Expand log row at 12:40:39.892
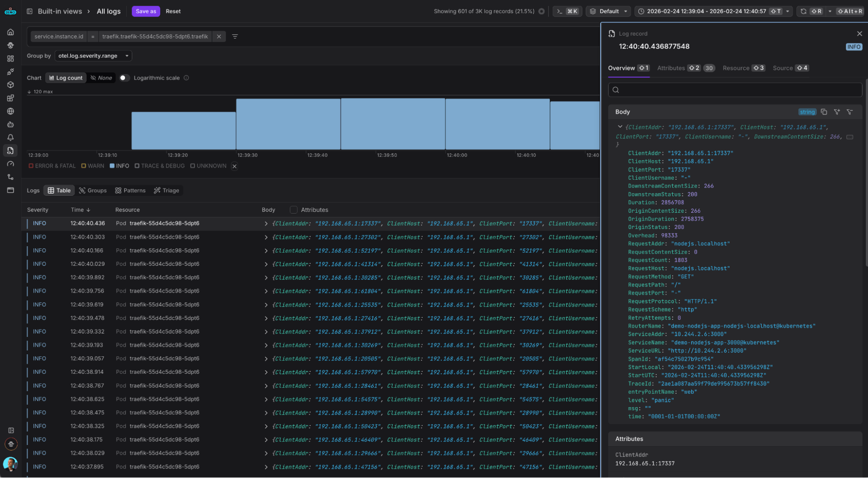868x478 pixels. click(x=266, y=278)
